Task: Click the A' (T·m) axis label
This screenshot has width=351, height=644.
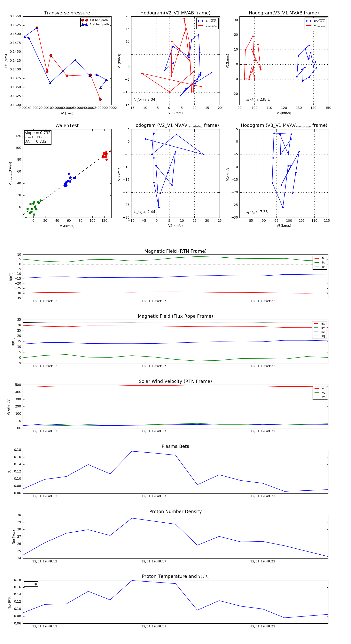Action: [x=67, y=113]
